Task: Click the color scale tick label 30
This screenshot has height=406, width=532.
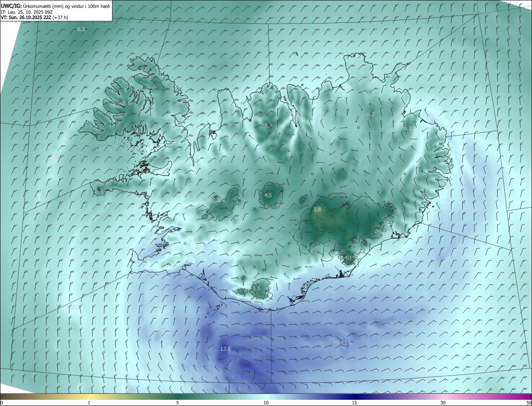Action: [443, 403]
